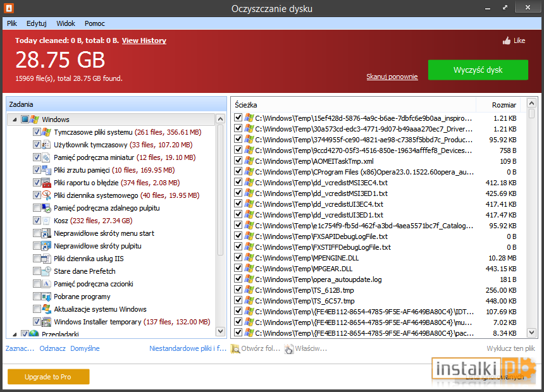
Task: Open the Pomoc menu
Action: click(x=95, y=23)
